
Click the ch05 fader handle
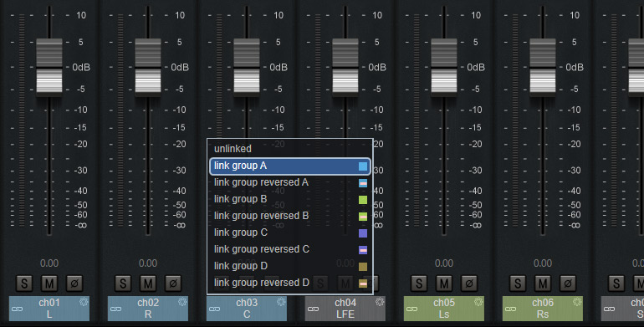pos(444,68)
